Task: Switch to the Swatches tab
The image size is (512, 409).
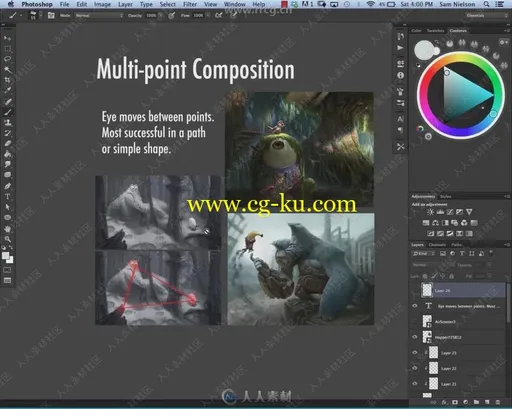Action: (x=435, y=30)
